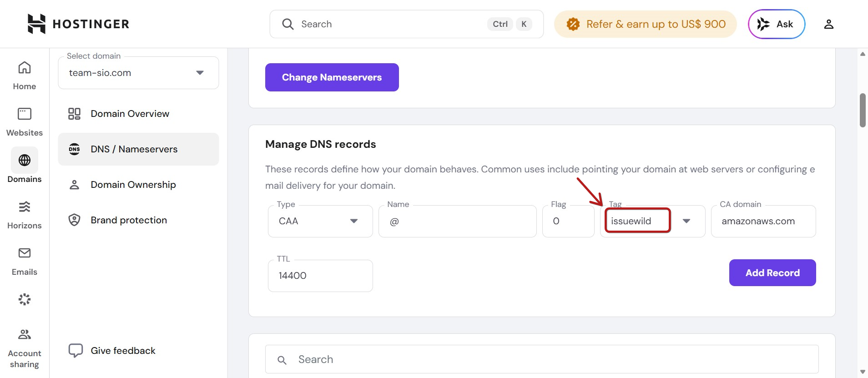Open Emails from the sidebar
Viewport: 868px width, 378px height.
pos(25,261)
